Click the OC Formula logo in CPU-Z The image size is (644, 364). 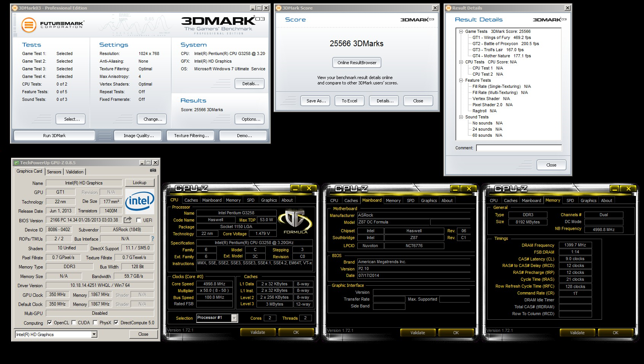click(x=295, y=221)
